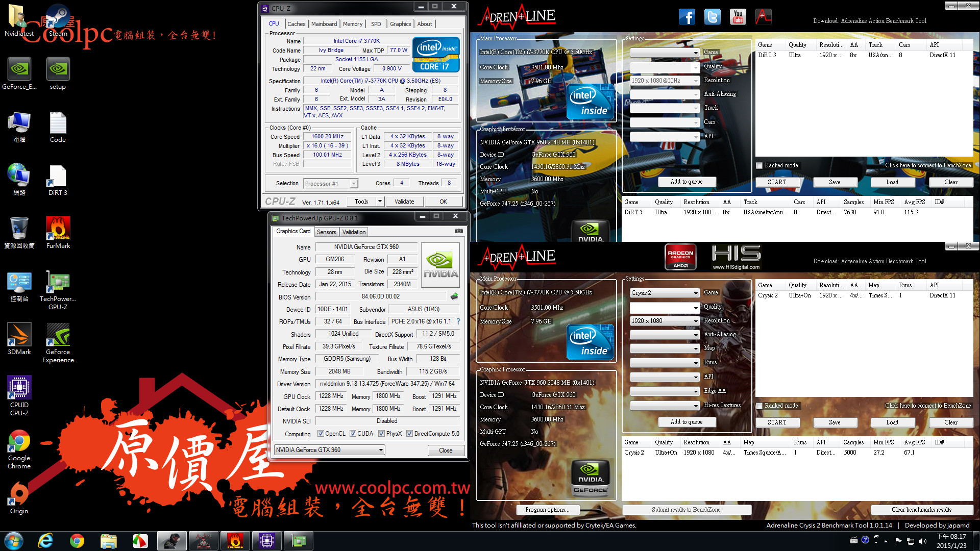Screen dimensions: 980x551
Task: Open the DiRT 3 desktop shortcut
Action: click(58, 180)
